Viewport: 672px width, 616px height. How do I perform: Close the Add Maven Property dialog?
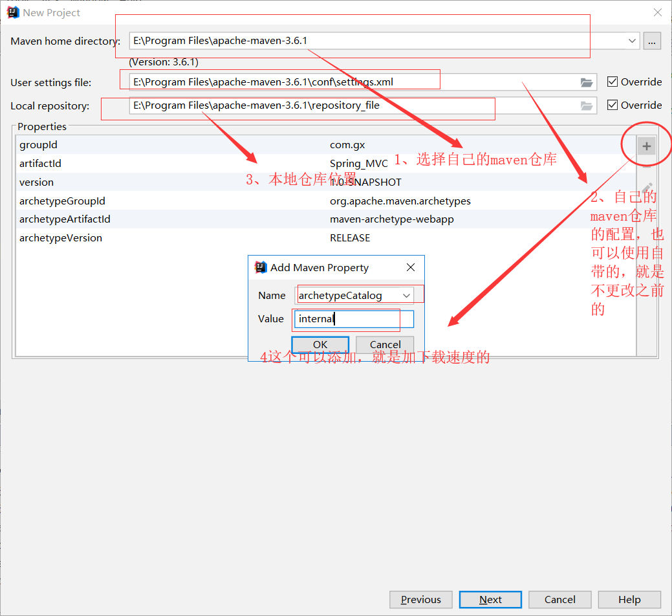point(411,267)
